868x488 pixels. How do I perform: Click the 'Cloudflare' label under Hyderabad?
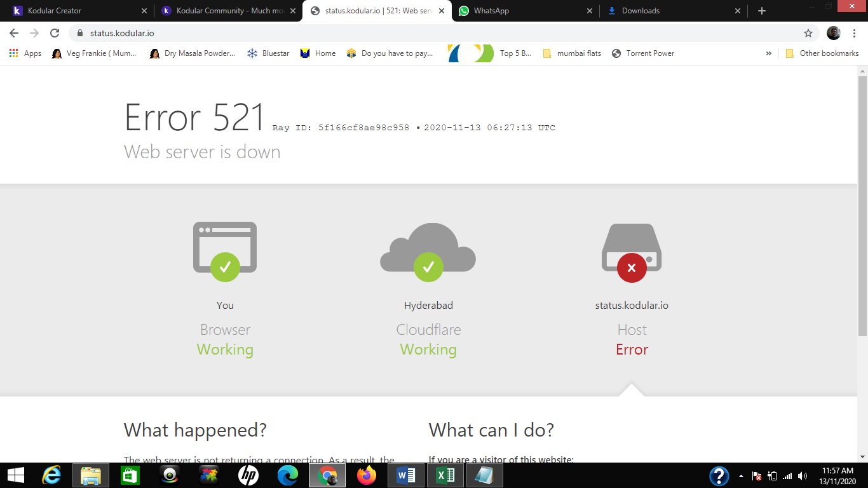[x=428, y=330]
